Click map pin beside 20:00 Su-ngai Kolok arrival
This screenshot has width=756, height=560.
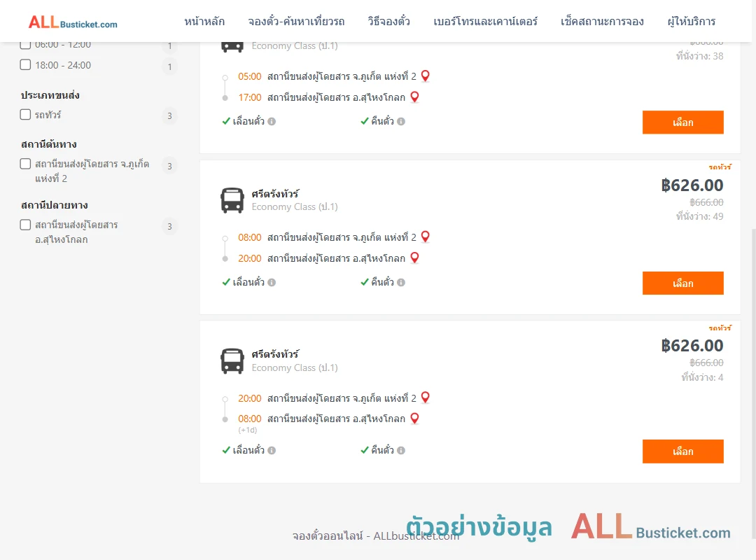pyautogui.click(x=414, y=258)
